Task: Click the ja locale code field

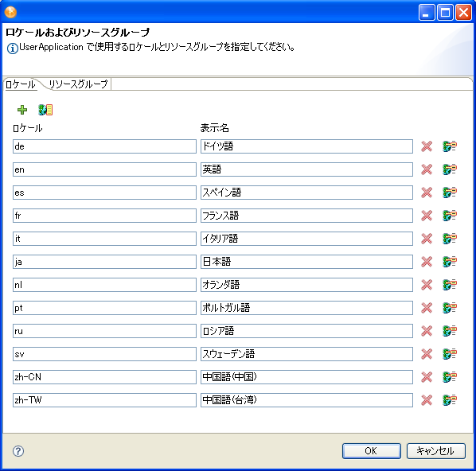Action: [x=104, y=262]
